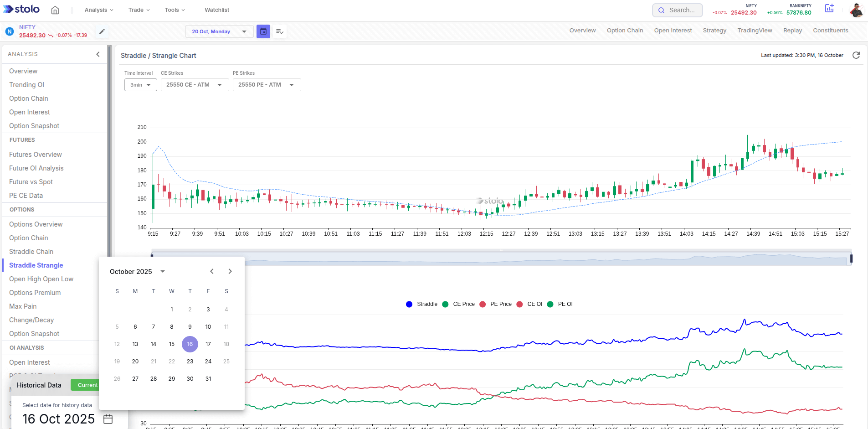Open the add chart icon in header
The width and height of the screenshot is (868, 429).
pyautogui.click(x=829, y=9)
